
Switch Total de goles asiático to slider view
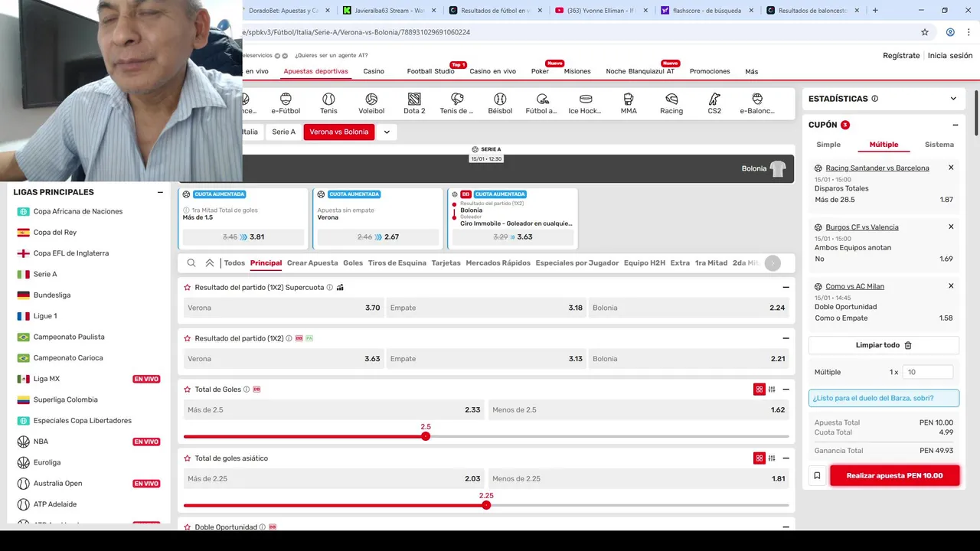tap(772, 458)
